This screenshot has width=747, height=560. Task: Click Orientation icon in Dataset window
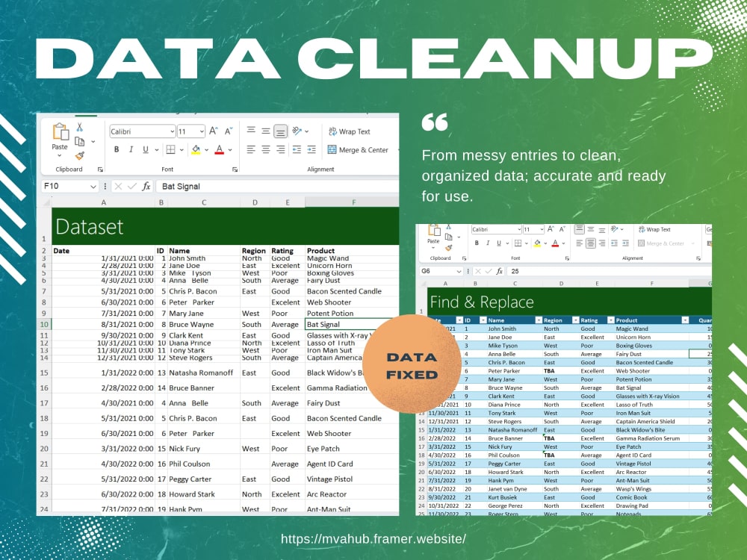pyautogui.click(x=297, y=131)
